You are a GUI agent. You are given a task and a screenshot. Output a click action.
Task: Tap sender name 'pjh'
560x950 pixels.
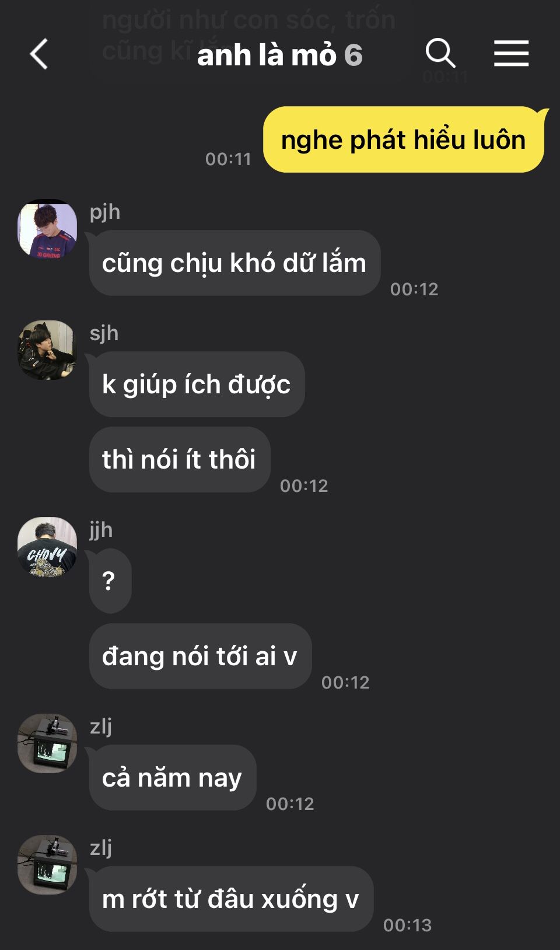105,212
